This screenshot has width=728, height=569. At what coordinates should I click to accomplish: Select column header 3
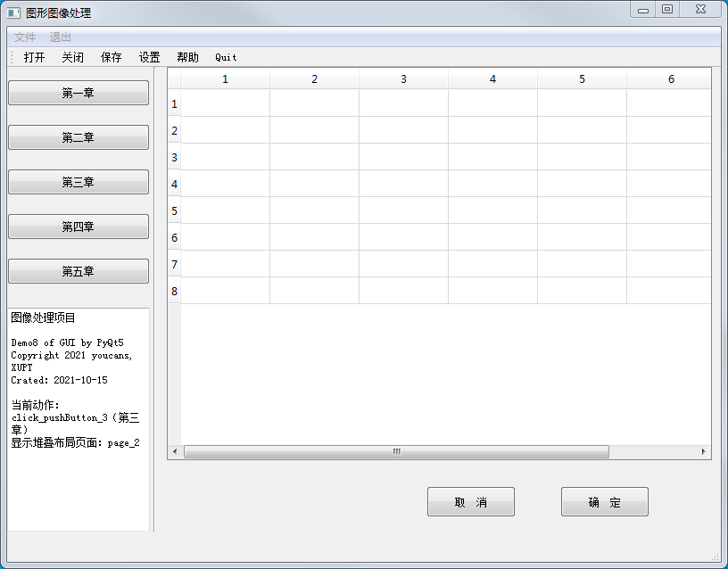tap(403, 78)
